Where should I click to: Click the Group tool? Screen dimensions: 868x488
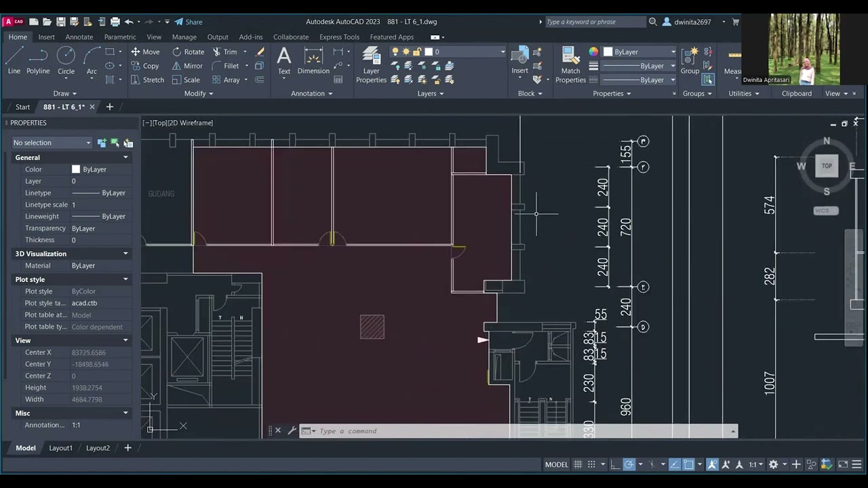tap(690, 60)
